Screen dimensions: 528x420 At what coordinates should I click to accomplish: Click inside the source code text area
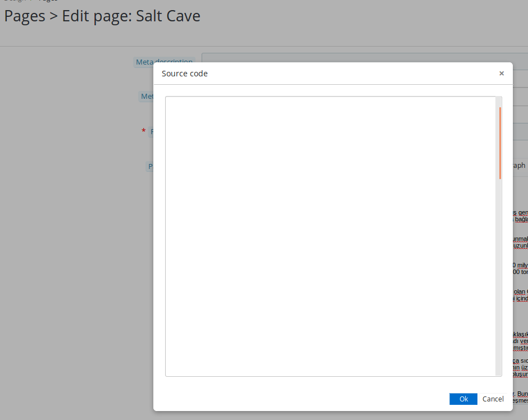click(330, 236)
